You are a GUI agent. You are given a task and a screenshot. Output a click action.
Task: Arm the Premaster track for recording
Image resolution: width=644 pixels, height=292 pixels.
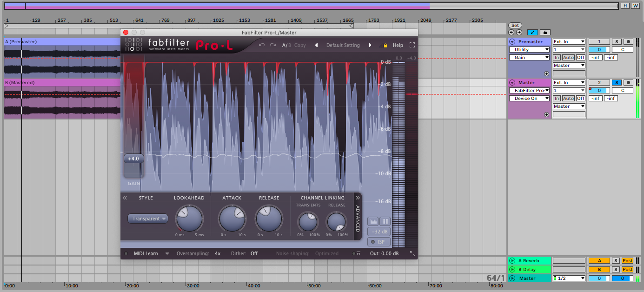[x=628, y=42]
